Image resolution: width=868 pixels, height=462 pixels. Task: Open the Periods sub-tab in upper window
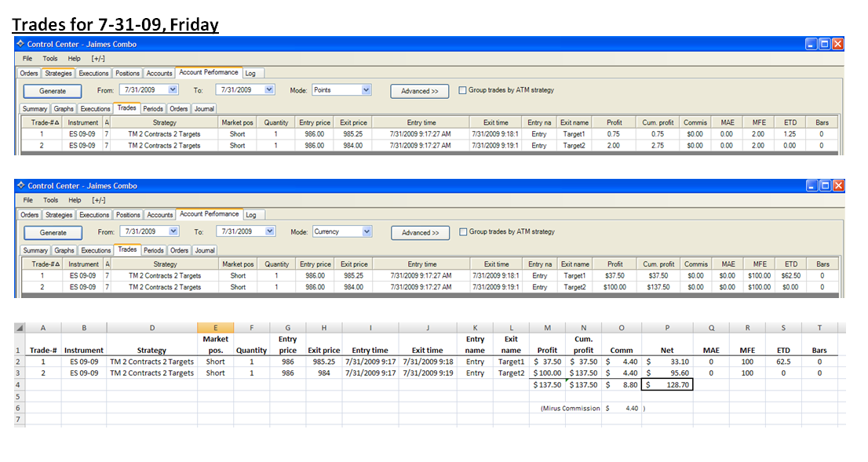(x=153, y=109)
